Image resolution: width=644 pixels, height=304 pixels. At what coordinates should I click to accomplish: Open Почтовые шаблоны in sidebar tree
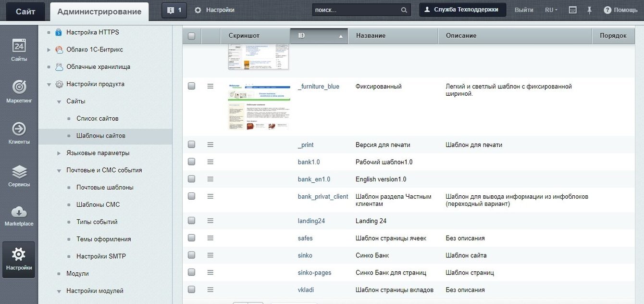105,187
